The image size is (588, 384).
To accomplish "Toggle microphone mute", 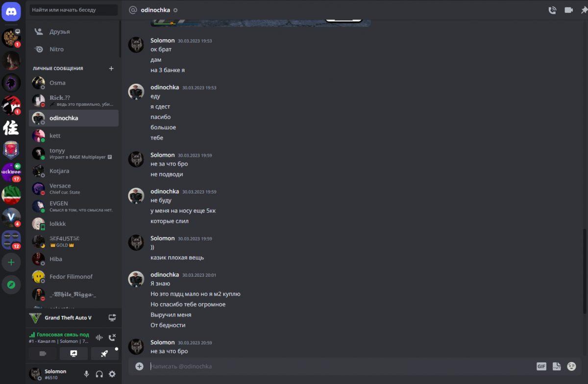I will click(x=87, y=374).
